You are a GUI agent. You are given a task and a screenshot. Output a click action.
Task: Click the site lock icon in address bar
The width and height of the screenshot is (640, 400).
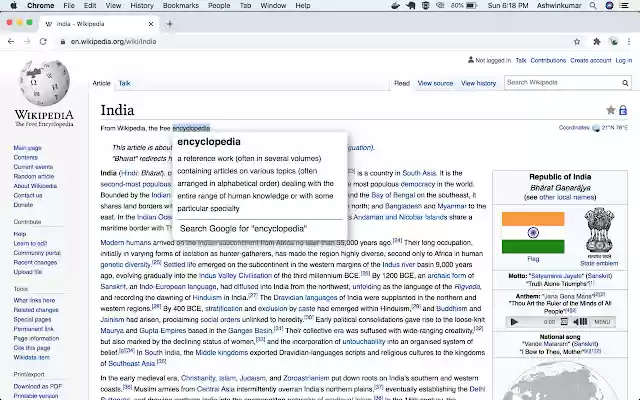[x=62, y=42]
